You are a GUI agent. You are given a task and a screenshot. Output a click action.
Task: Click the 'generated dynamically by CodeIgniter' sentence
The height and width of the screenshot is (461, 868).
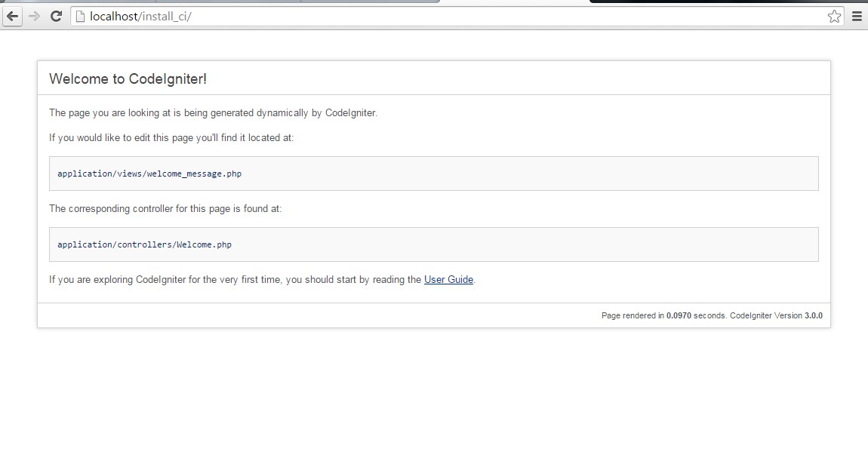pyautogui.click(x=213, y=113)
